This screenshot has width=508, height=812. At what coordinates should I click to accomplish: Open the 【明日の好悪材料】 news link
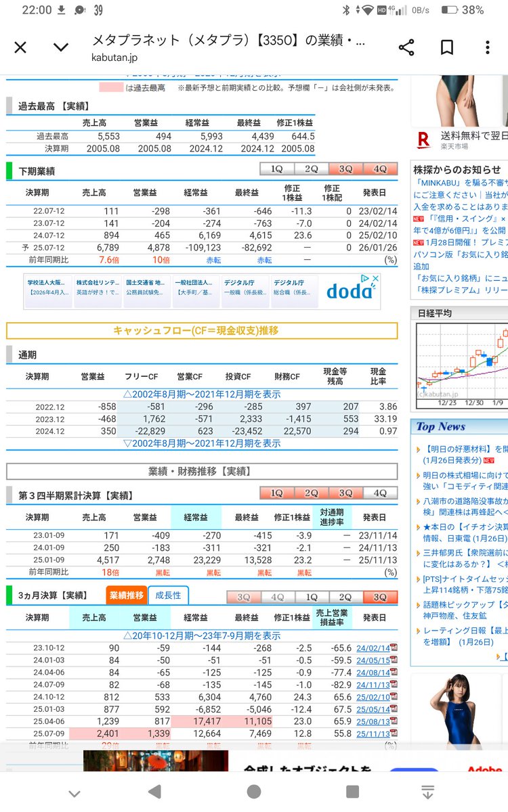464,454
